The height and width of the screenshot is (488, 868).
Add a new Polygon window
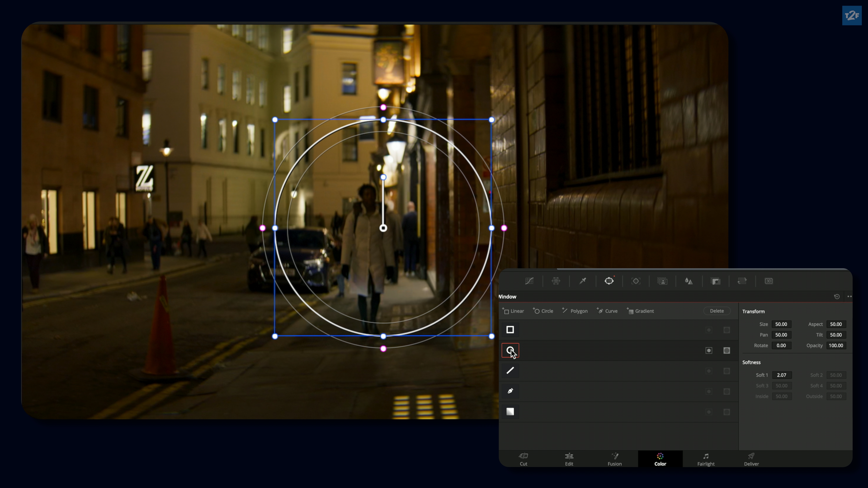(x=575, y=311)
